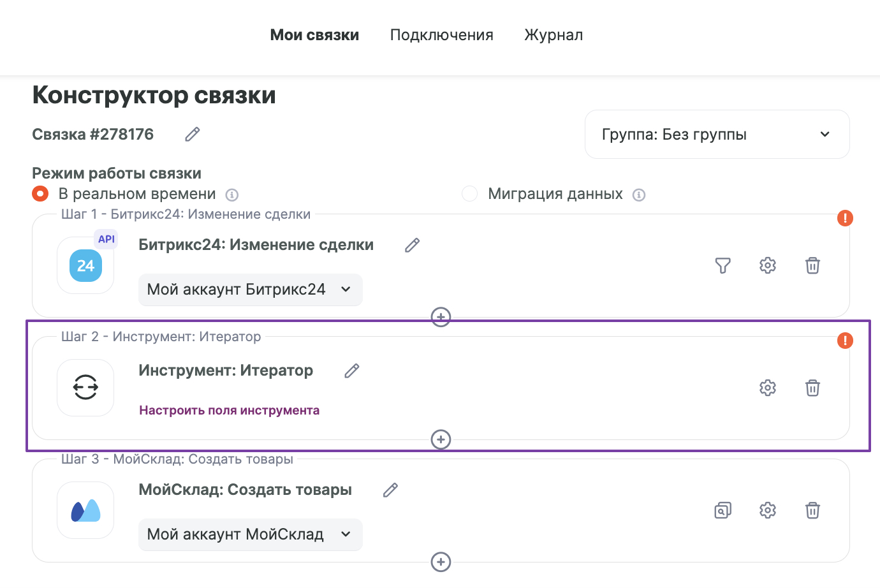Image resolution: width=880 pixels, height=588 pixels.
Task: Rename МойСклад: Создать товары with pencil
Action: 390,490
